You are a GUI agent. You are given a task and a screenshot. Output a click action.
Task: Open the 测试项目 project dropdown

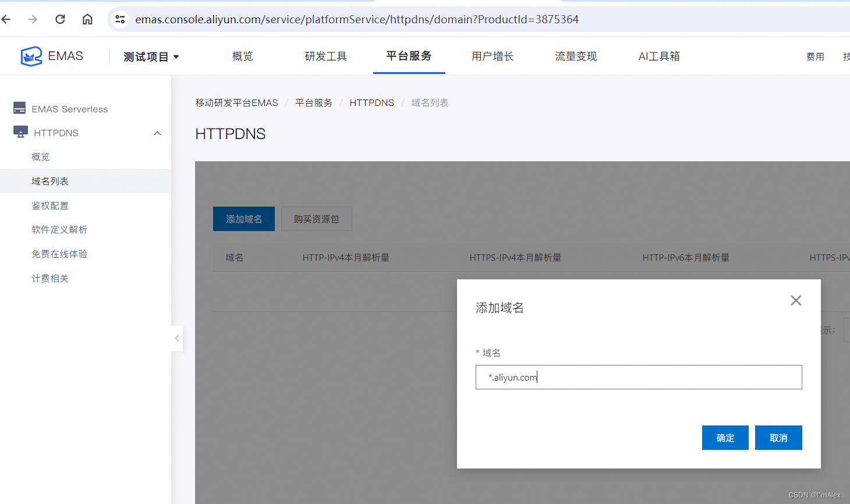tap(151, 56)
